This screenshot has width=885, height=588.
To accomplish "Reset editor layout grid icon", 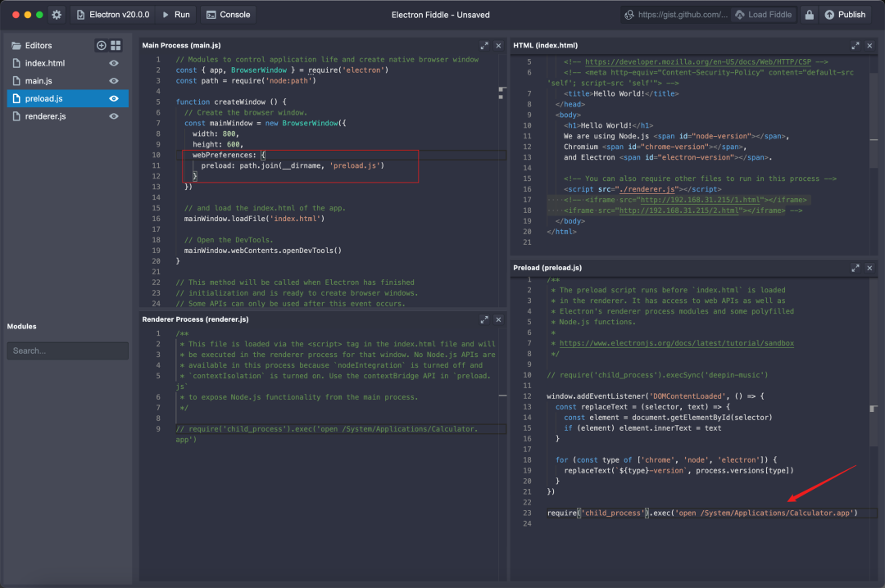I will 116,45.
